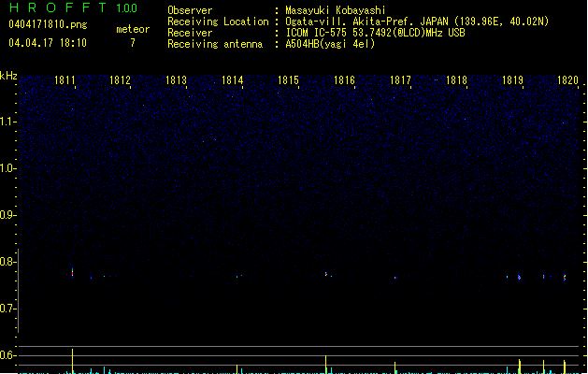Click the 1820 time axis marker

coord(567,80)
